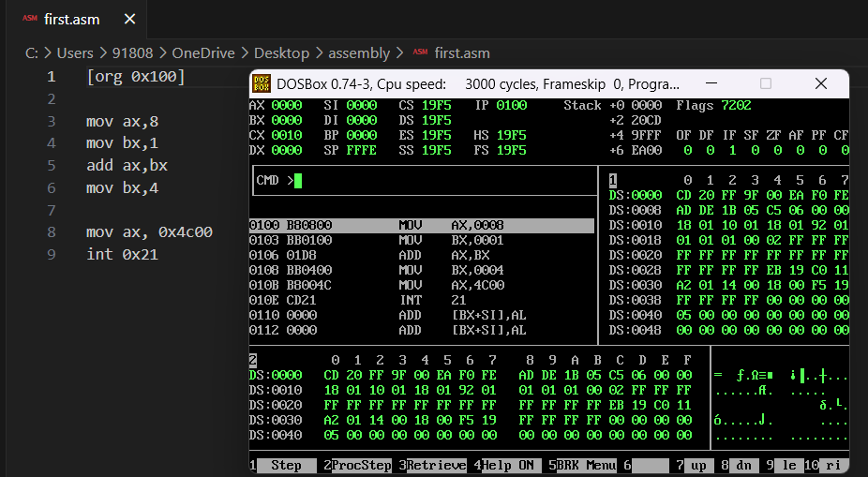This screenshot has width=868, height=477.
Task: Click the DS:0048 row in data window 1
Action: point(728,330)
